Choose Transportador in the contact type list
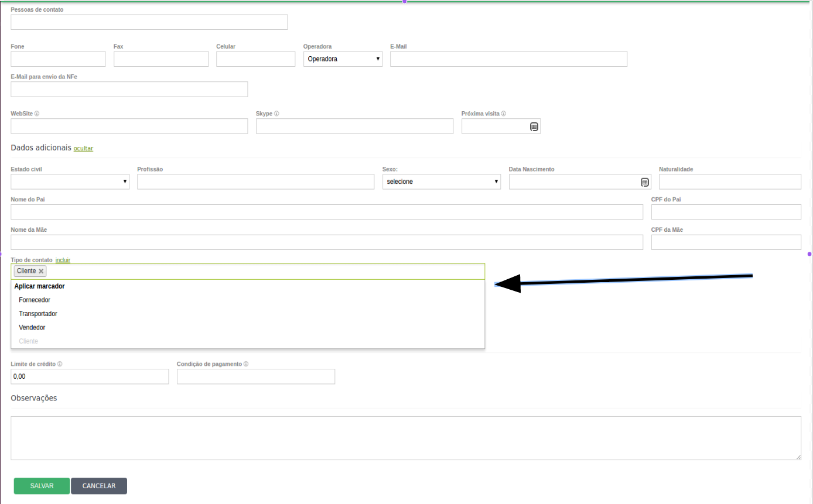This screenshot has height=504, width=813. tap(38, 314)
